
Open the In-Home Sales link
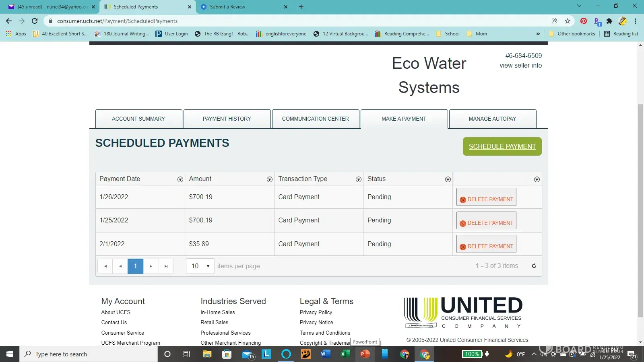point(218,313)
